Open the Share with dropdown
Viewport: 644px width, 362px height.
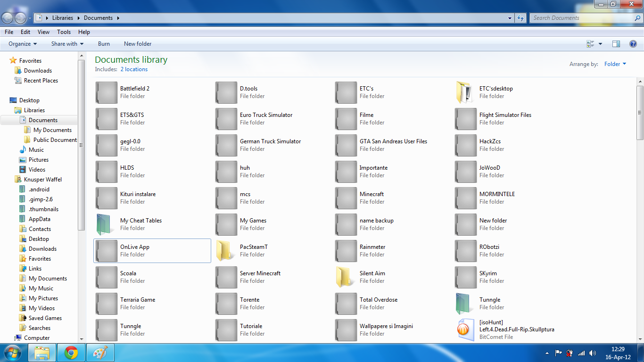point(67,44)
